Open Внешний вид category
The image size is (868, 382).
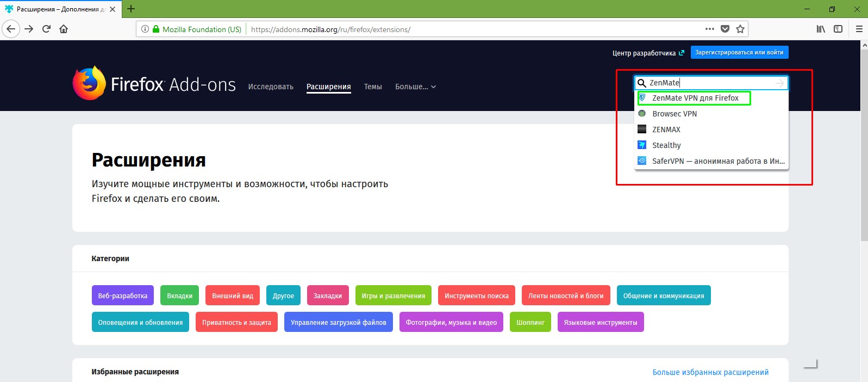click(x=233, y=295)
